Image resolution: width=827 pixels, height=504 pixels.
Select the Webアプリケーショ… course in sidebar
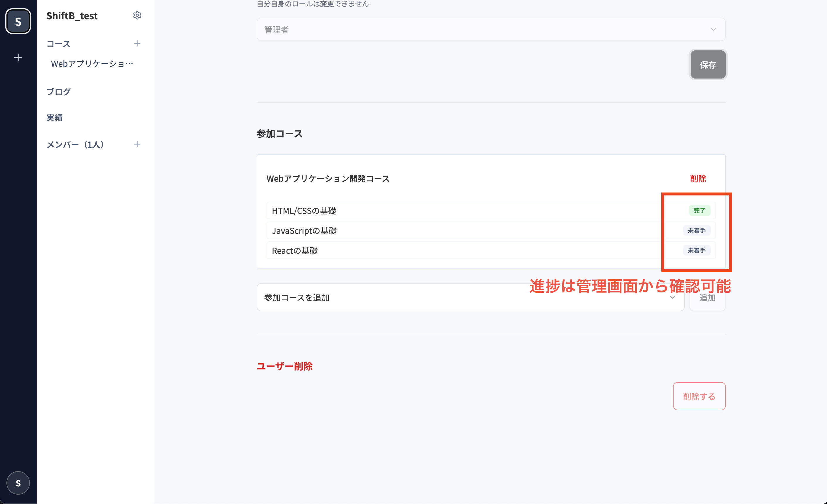(x=92, y=64)
